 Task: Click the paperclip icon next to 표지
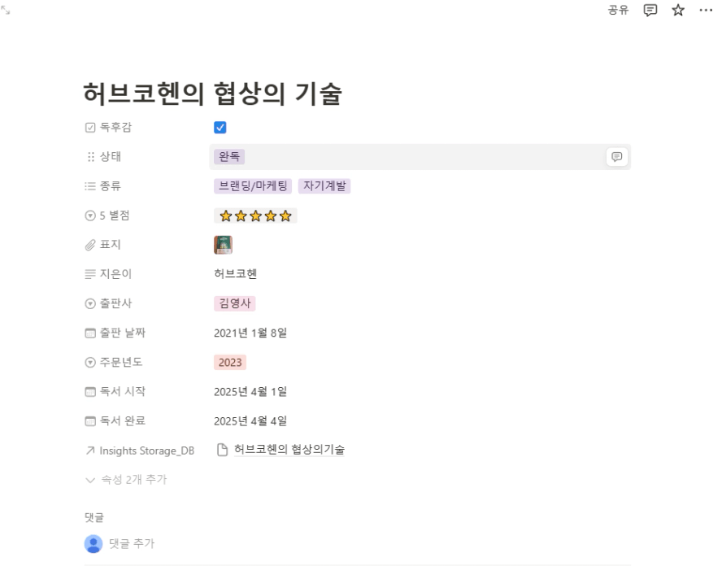[90, 245]
